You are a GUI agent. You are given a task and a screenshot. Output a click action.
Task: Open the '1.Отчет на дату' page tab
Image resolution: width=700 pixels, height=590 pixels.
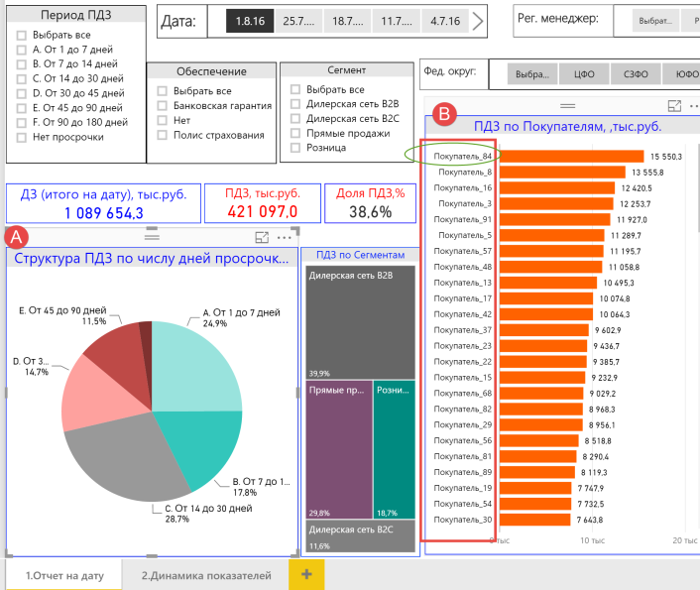(x=64, y=575)
